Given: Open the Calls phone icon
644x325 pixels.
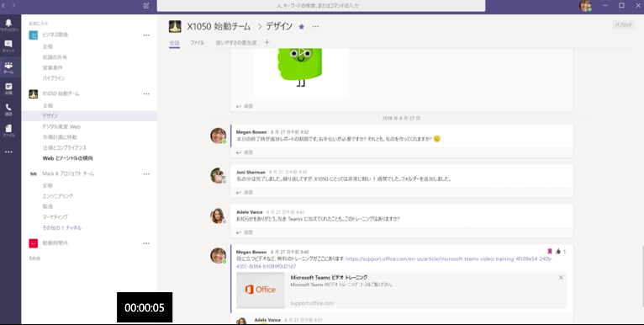Looking at the screenshot, I should (x=8, y=109).
